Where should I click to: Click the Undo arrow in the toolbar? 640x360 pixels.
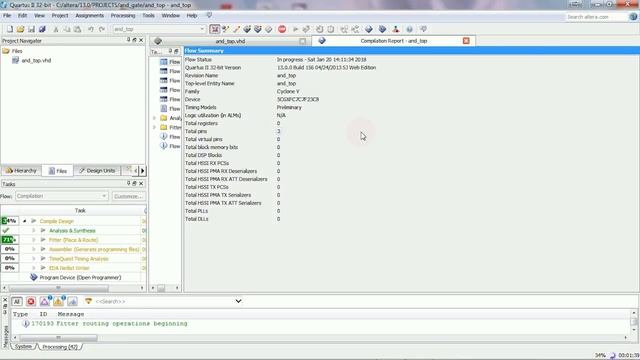click(x=91, y=29)
